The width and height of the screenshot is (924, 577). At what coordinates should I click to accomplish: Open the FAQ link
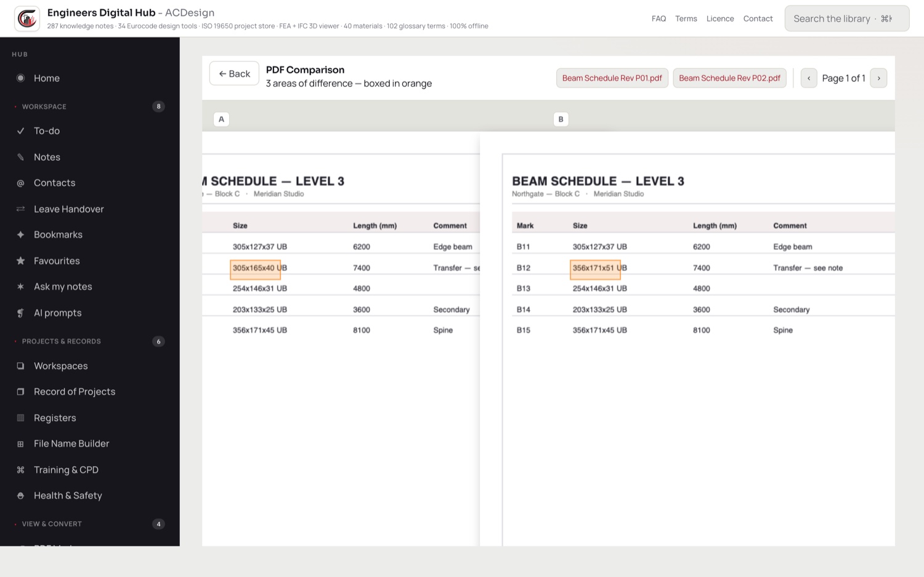point(659,18)
